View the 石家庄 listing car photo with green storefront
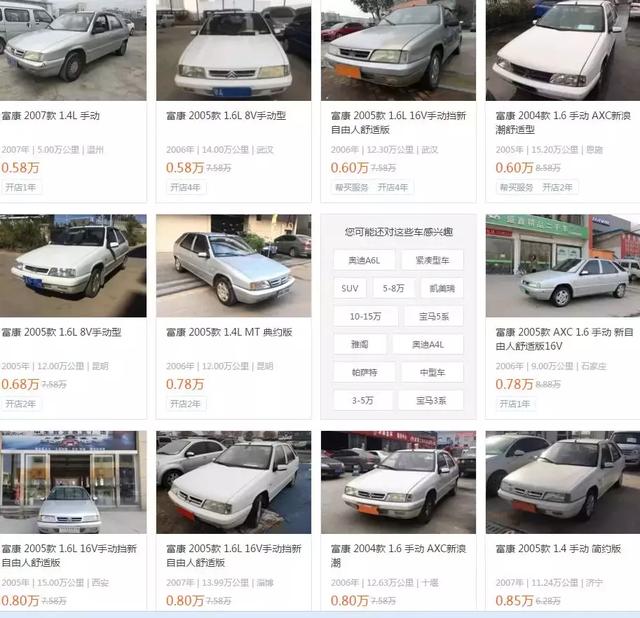 click(x=563, y=266)
